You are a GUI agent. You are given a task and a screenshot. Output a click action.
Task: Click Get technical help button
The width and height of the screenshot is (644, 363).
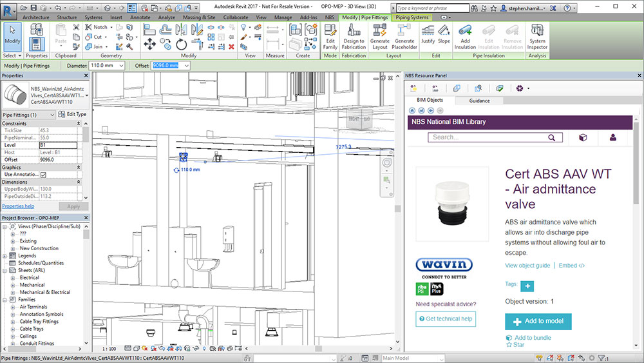[x=446, y=319]
